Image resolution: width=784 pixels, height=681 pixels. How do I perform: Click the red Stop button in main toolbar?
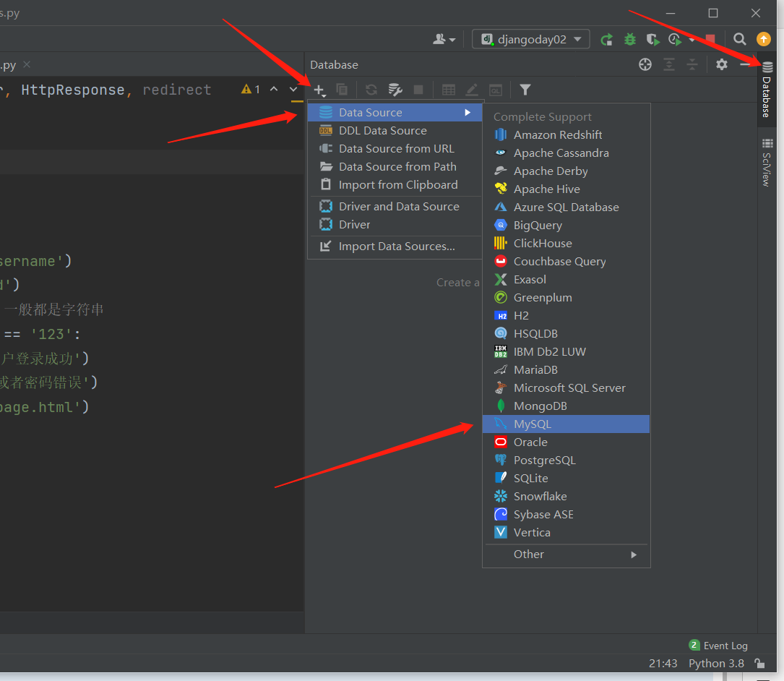coord(710,40)
